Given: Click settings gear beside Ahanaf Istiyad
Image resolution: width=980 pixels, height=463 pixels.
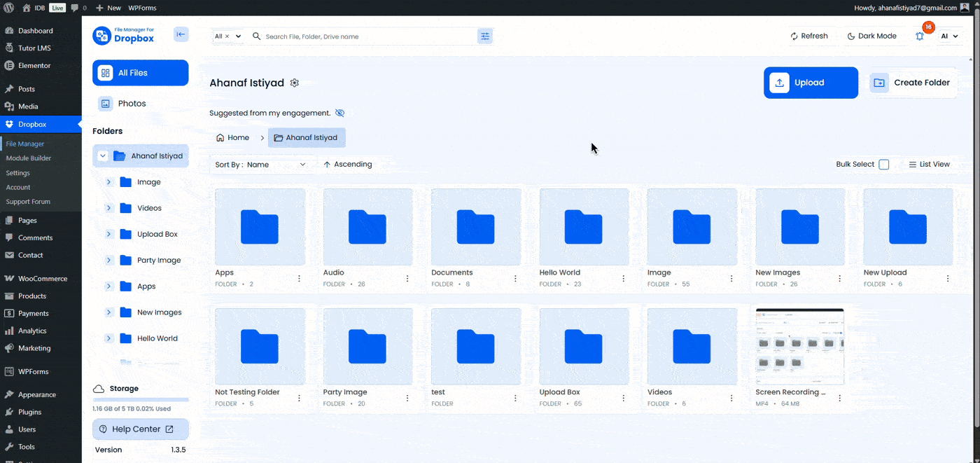Looking at the screenshot, I should [x=295, y=83].
